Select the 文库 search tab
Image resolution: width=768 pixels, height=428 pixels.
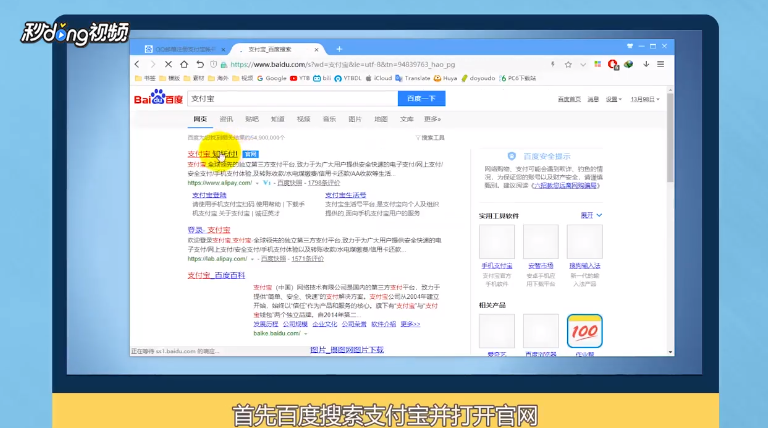coord(407,119)
